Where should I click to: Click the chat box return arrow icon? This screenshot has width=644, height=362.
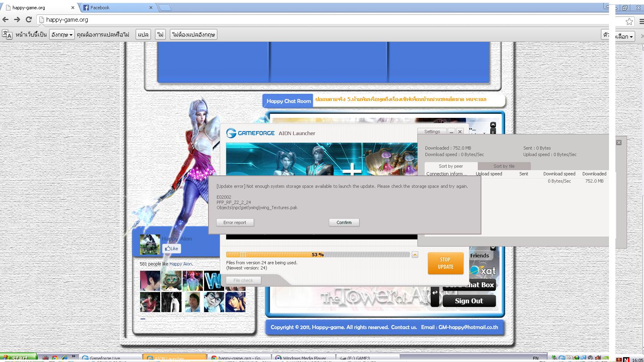435,293
